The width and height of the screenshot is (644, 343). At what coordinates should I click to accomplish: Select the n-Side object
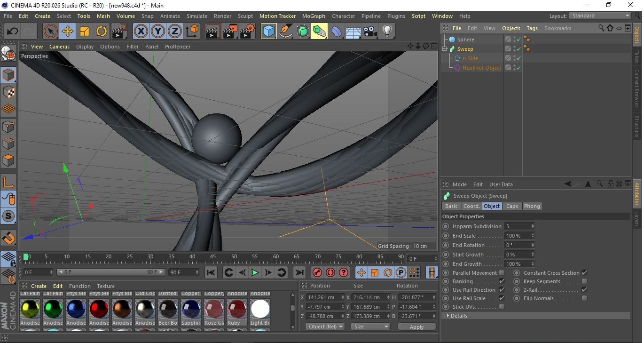click(x=470, y=58)
